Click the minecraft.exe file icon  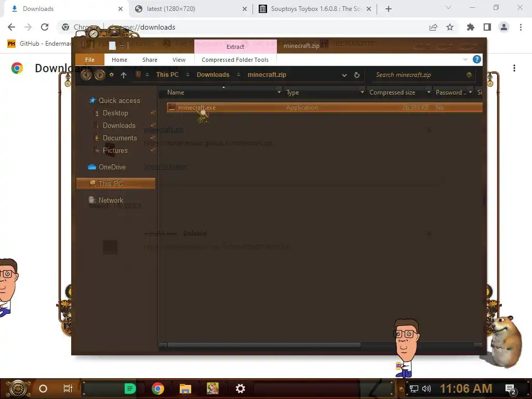coord(171,107)
